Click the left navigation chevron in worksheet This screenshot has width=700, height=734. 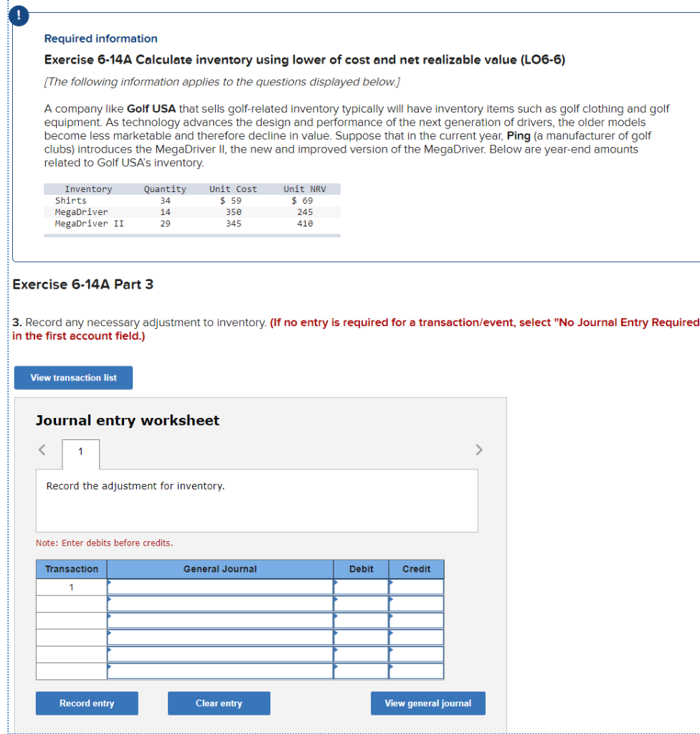click(x=41, y=449)
